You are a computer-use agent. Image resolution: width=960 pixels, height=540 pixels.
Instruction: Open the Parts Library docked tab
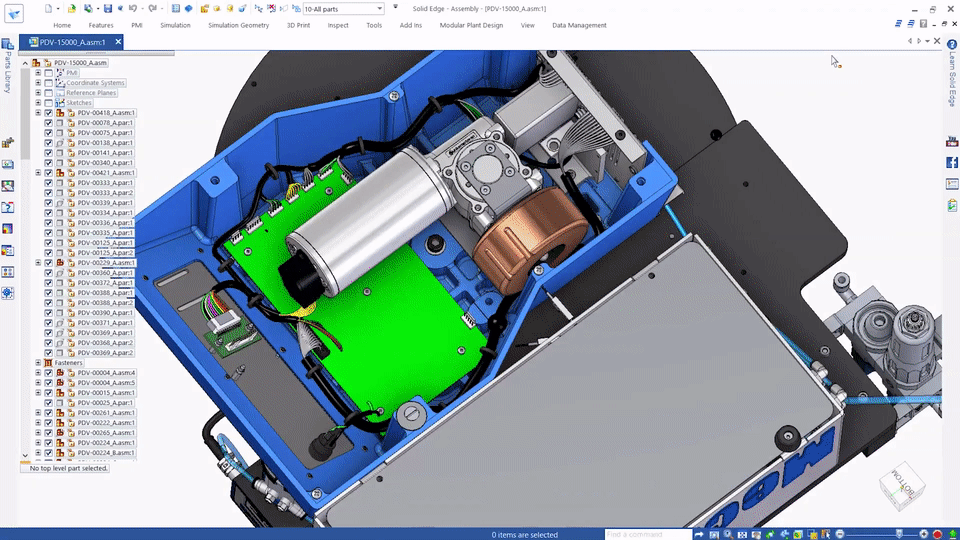click(7, 66)
